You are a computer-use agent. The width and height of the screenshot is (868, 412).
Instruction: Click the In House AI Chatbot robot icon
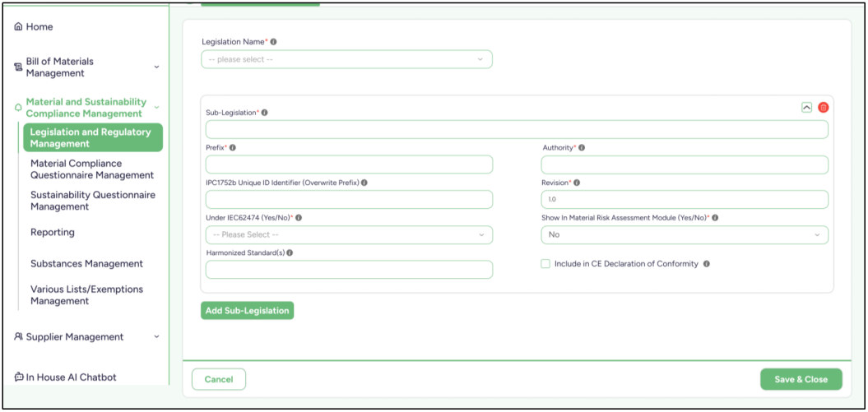[x=18, y=377]
